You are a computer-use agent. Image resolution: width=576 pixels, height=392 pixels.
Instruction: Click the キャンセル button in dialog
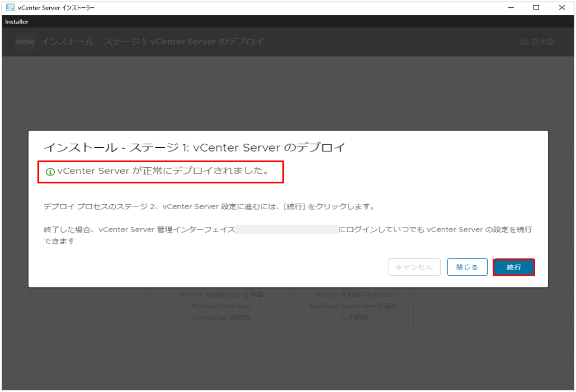[x=414, y=267]
